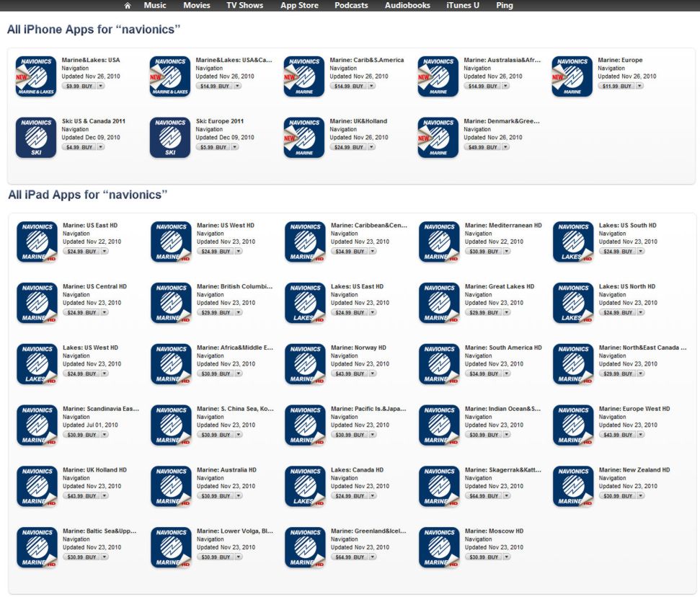Open the Marine: US West HD icon
This screenshot has width=700, height=597.
tap(171, 242)
